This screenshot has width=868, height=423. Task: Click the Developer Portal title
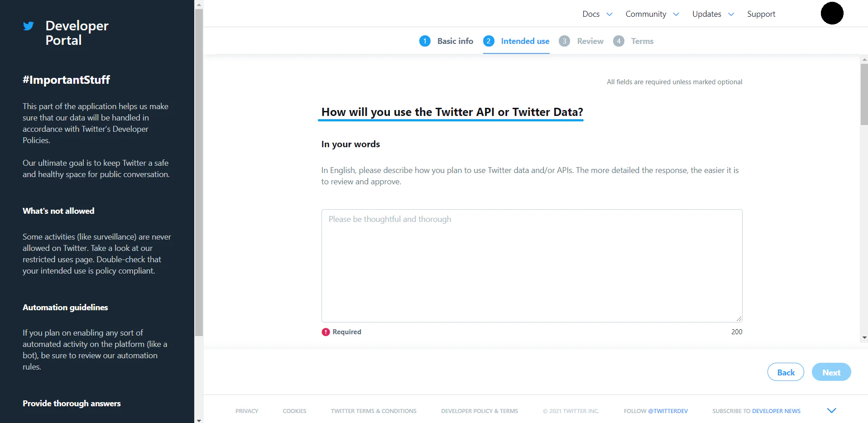coord(77,33)
